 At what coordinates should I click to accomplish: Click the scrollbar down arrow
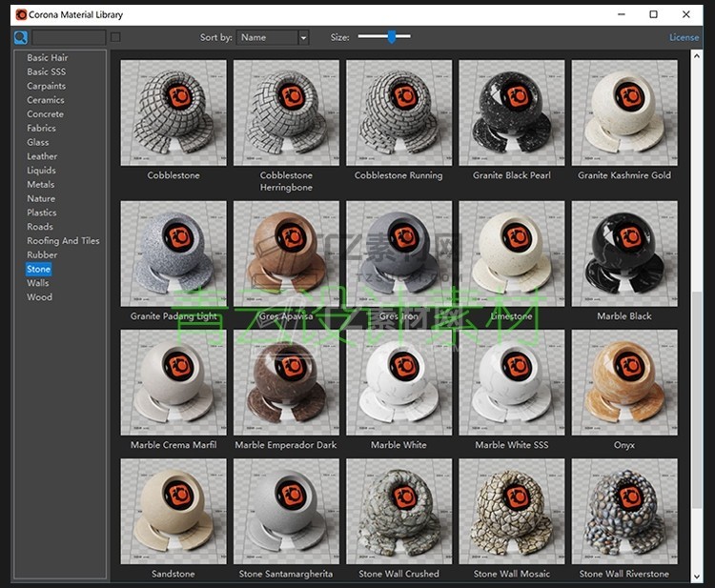696,577
